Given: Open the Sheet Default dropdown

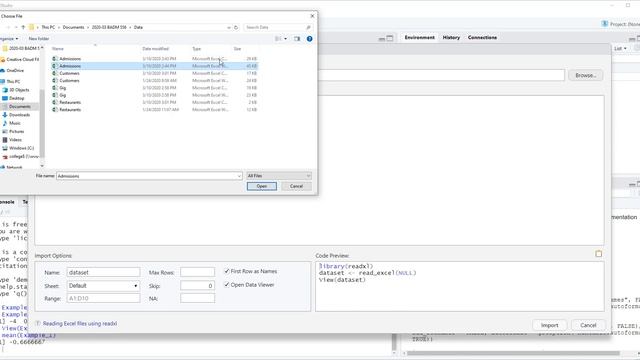Looking at the screenshot, I should (x=103, y=286).
